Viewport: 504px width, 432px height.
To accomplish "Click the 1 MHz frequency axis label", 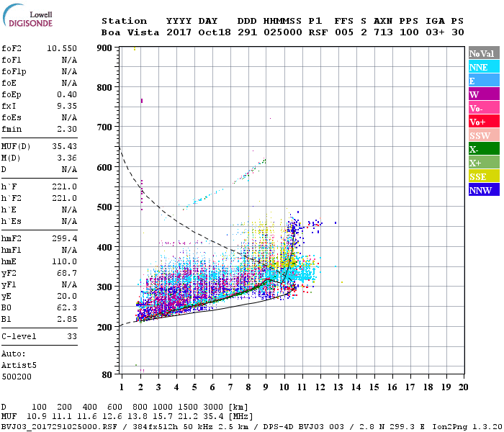I will pyautogui.click(x=122, y=387).
